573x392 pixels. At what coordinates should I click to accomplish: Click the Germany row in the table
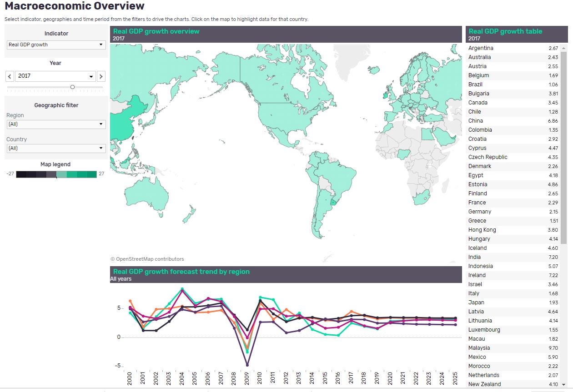click(513, 212)
